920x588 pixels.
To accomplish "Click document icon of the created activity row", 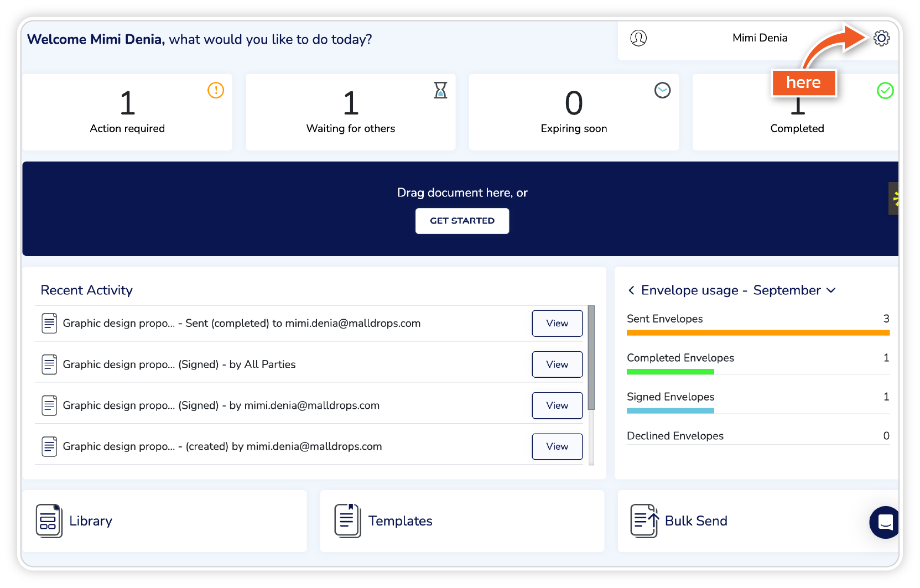I will click(49, 446).
